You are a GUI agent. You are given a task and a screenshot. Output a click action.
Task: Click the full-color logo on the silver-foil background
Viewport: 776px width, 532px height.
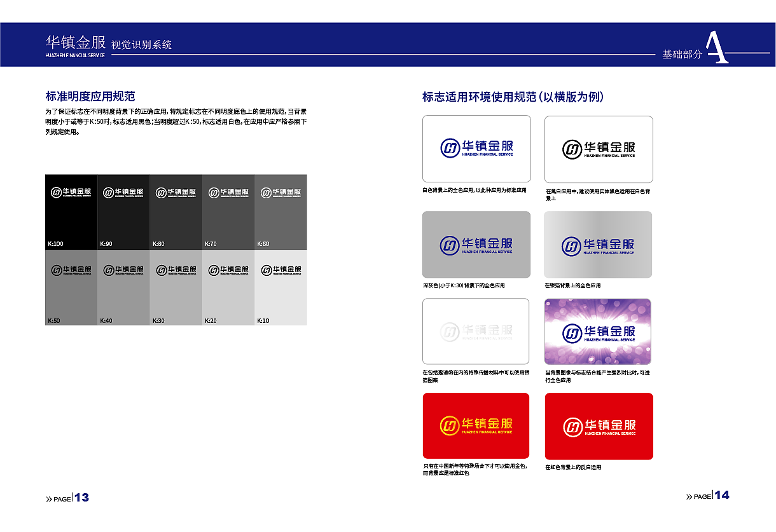[x=598, y=245]
